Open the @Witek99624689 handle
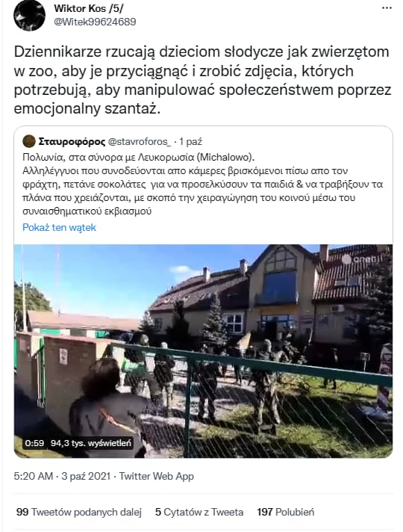 (x=95, y=22)
